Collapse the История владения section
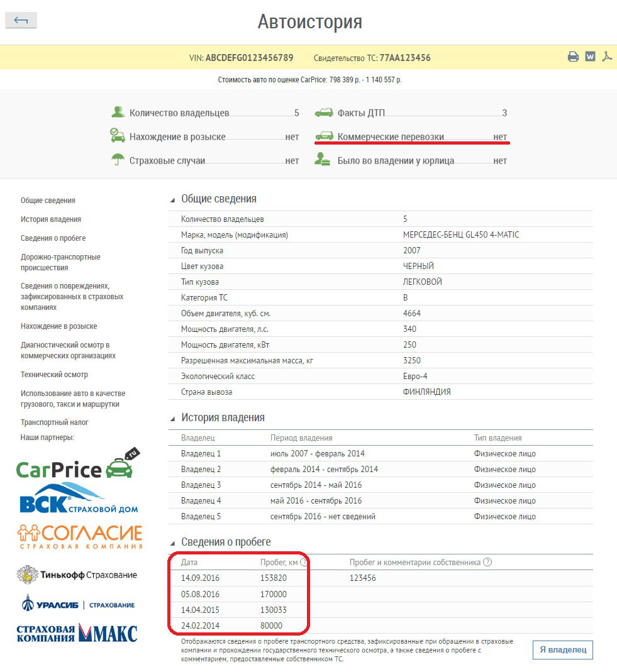Image resolution: width=617 pixels, height=672 pixels. (x=173, y=418)
